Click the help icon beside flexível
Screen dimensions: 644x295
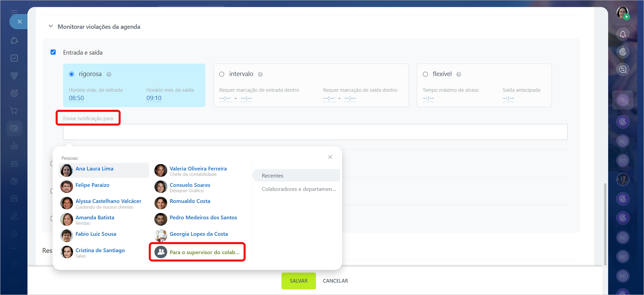tap(459, 74)
